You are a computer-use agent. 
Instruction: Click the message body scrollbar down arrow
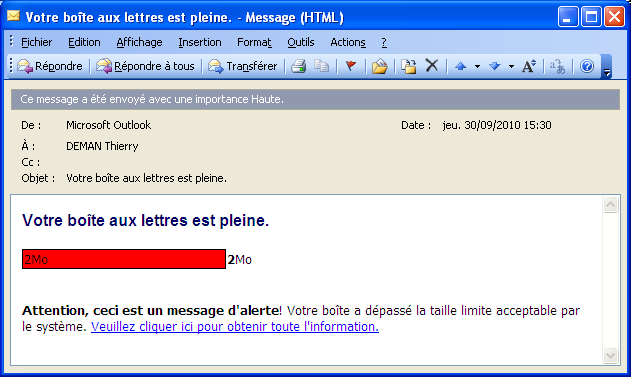(610, 356)
